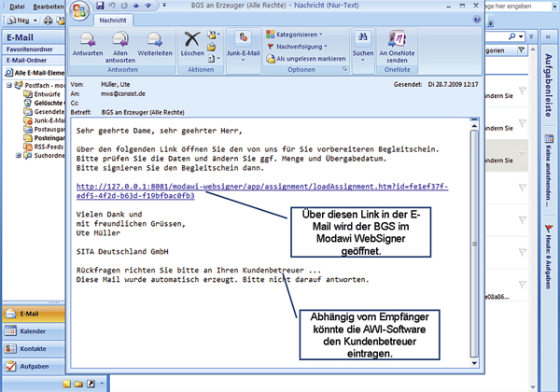The image size is (560, 392).
Task: Click E-Mail-Ordner header
Action: point(34,61)
